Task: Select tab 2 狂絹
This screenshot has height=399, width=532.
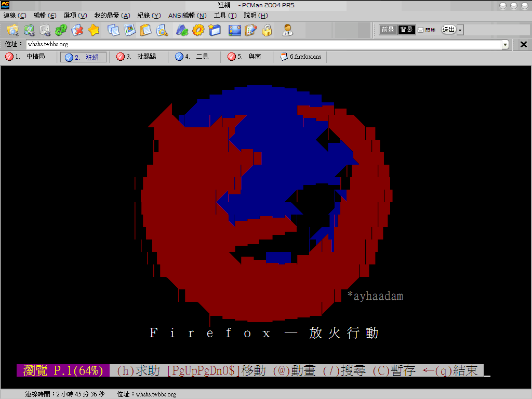Action: 83,57
